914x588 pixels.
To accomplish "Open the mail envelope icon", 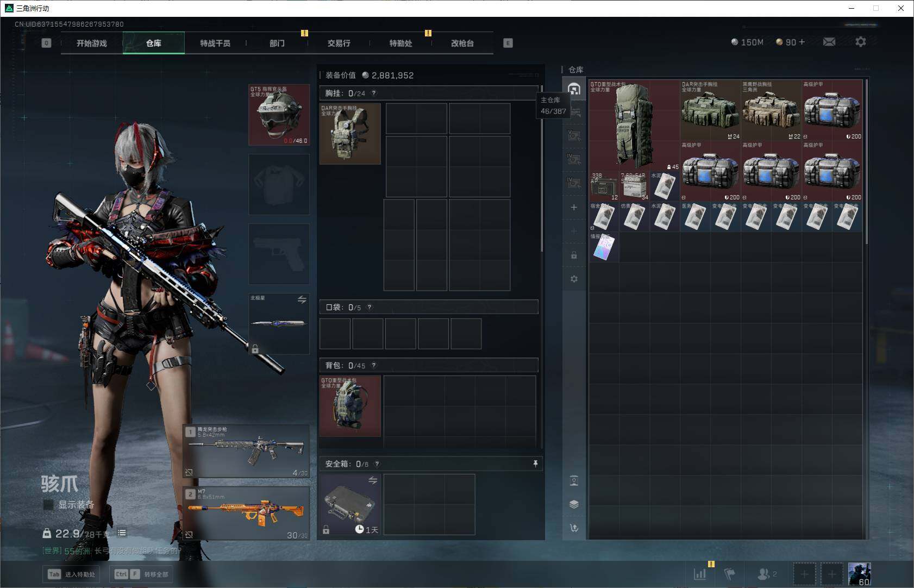I will pos(829,42).
